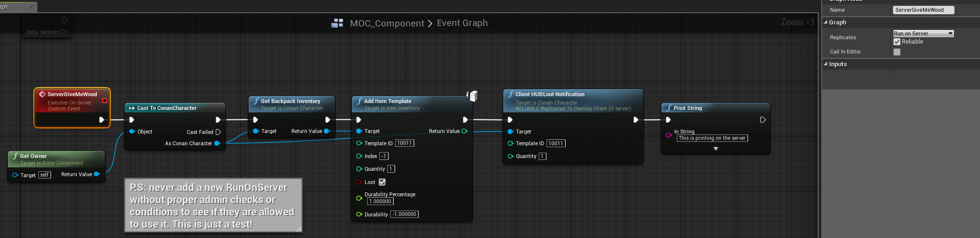Expand the Print String advanced pins arrow
This screenshot has height=238, width=980.
pyautogui.click(x=716, y=149)
